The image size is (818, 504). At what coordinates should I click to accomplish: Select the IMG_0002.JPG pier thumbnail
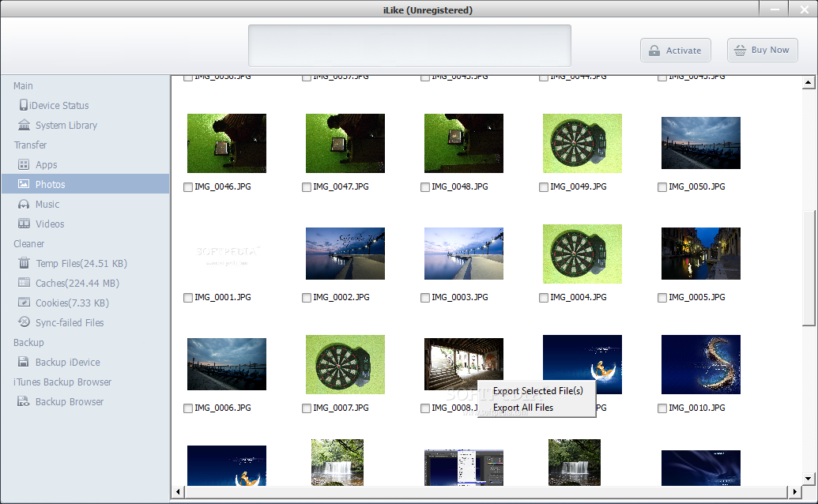point(345,254)
